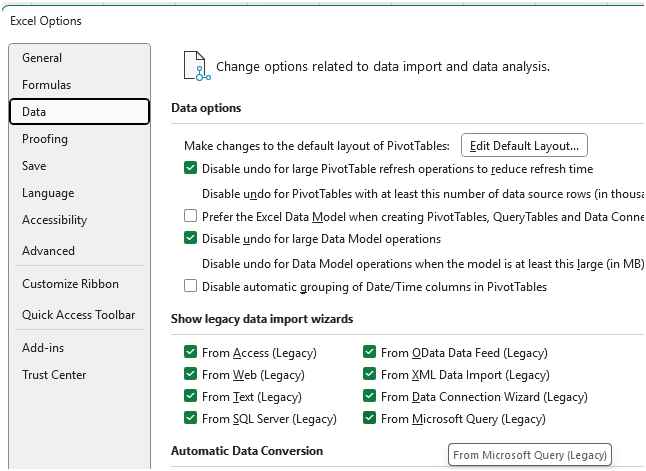Toggle From XML Data Import (Legacy) checkbox

coord(370,374)
